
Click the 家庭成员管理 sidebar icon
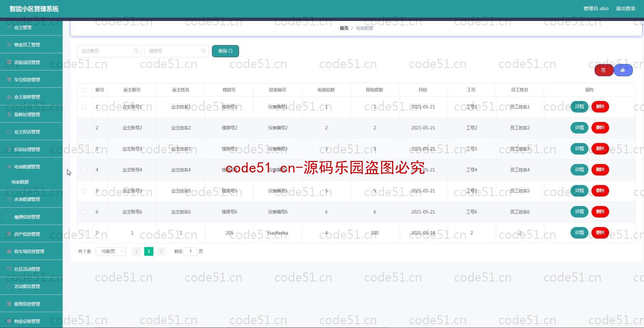[x=9, y=62]
